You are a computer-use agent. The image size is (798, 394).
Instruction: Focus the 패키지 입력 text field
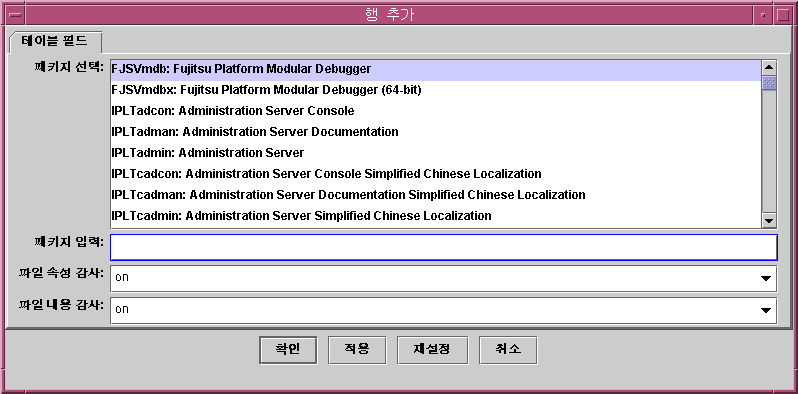click(444, 247)
